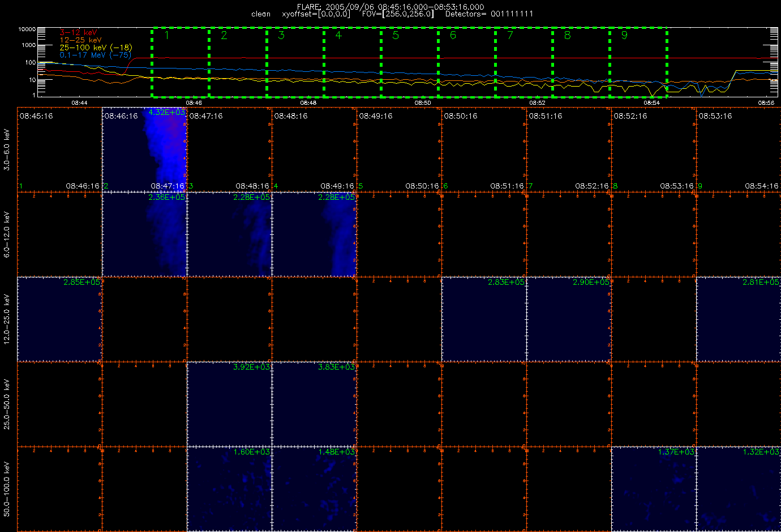Viewport: 781px width, 532px height.
Task: Open the 6.0-12.0 keV image in the 08:48:16 column
Action: coord(314,234)
